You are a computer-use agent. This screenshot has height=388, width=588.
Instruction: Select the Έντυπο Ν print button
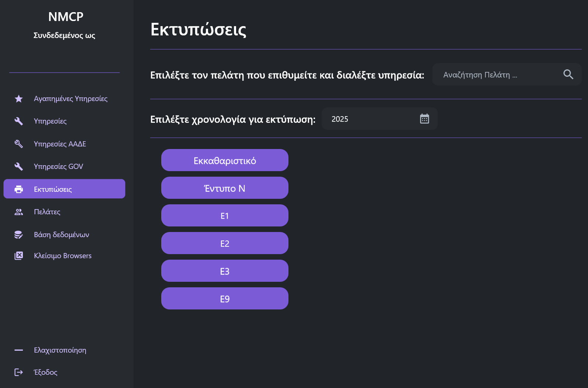(x=225, y=188)
